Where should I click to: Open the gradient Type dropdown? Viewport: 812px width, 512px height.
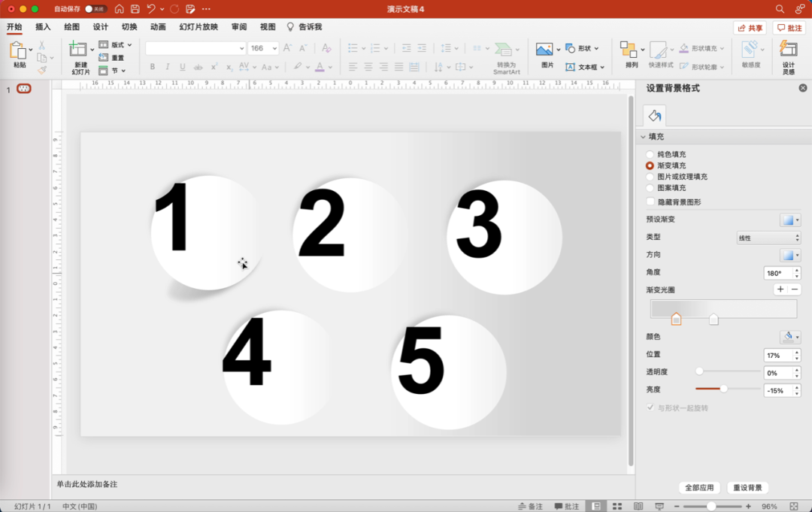click(768, 238)
